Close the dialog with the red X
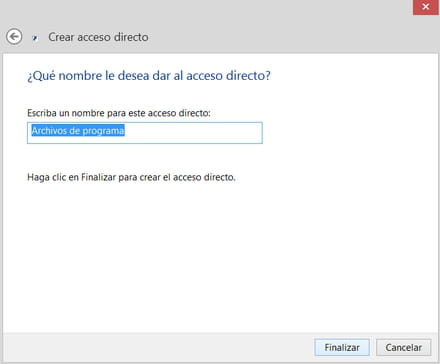 click(426, 7)
